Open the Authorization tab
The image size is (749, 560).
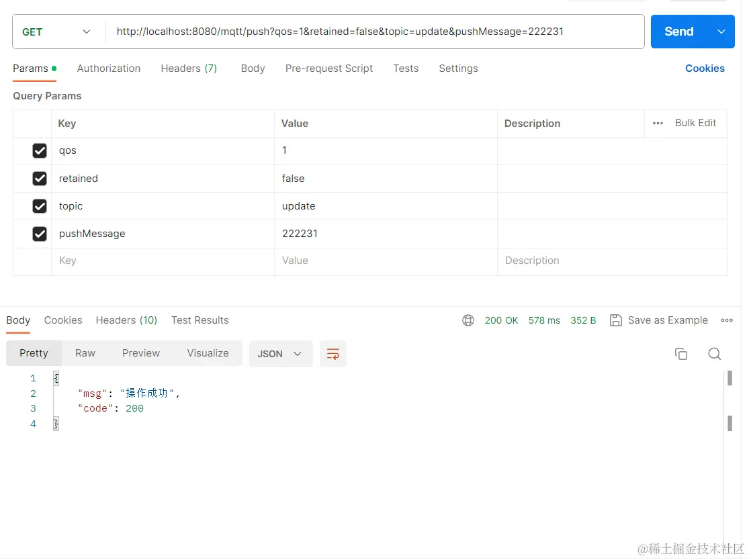[x=108, y=68]
